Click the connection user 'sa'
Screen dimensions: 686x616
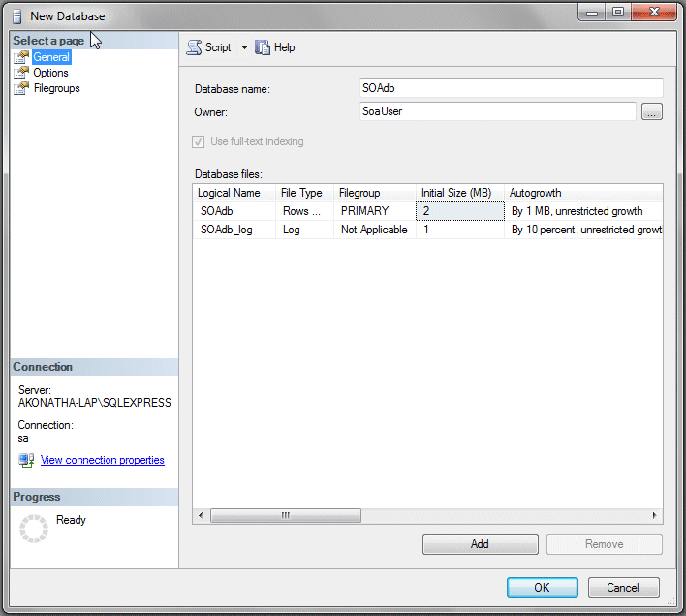click(x=23, y=438)
